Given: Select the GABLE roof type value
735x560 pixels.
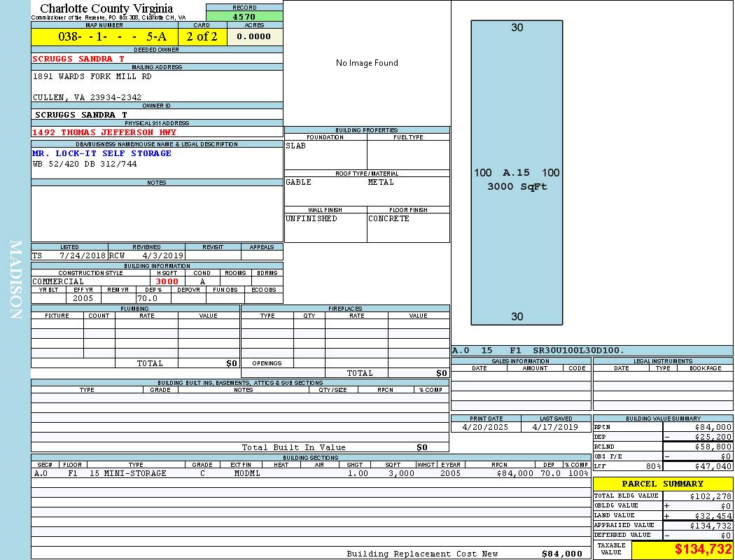Looking at the screenshot, I should pyautogui.click(x=299, y=182).
